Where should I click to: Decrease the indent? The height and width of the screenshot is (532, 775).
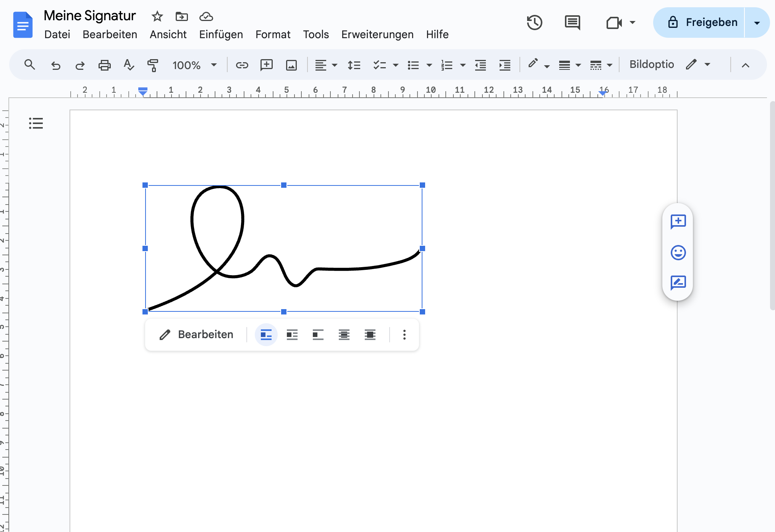tap(481, 65)
